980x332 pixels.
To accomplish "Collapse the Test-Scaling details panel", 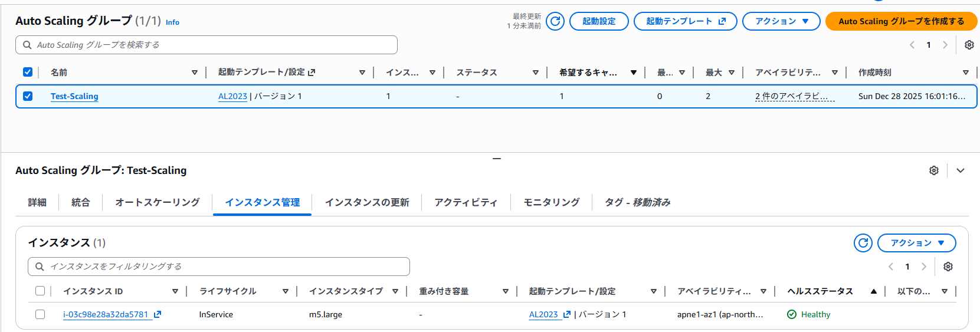I will (961, 170).
